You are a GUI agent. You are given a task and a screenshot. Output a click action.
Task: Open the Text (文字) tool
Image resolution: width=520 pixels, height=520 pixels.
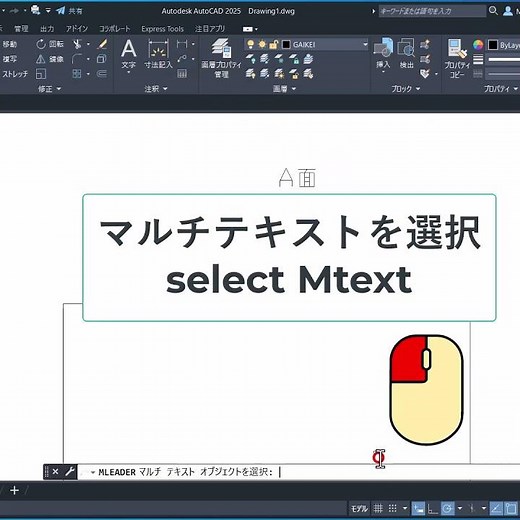point(129,55)
